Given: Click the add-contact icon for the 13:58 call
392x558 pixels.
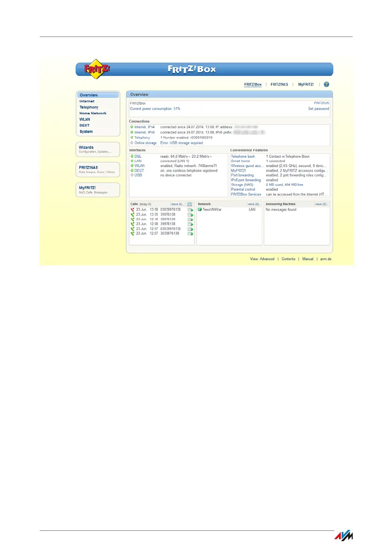Looking at the screenshot, I should coord(190,210).
